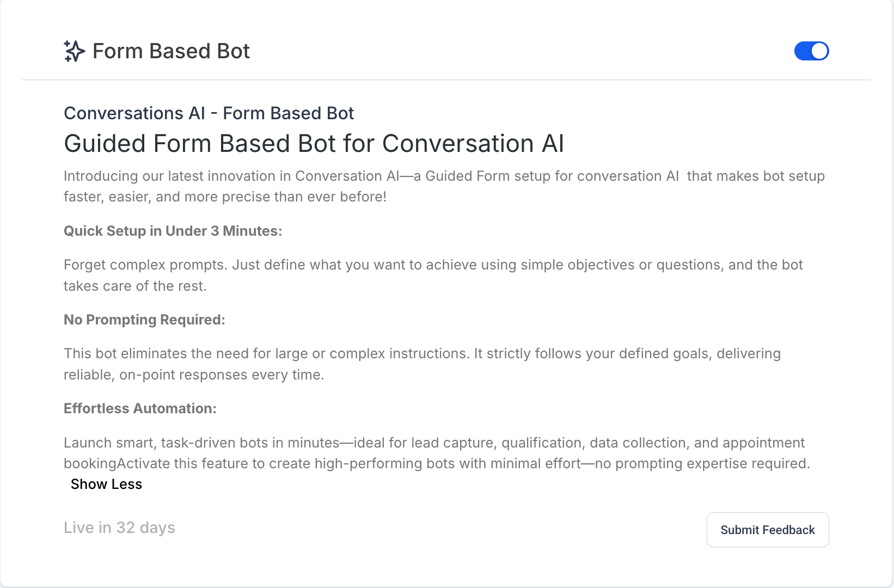The height and width of the screenshot is (588, 894).
Task: Click the takes care of the rest text
Action: click(135, 286)
